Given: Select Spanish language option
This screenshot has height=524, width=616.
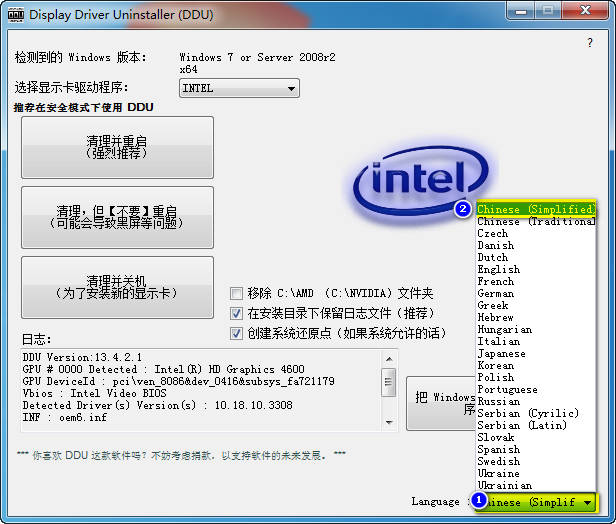Looking at the screenshot, I should [x=536, y=449].
